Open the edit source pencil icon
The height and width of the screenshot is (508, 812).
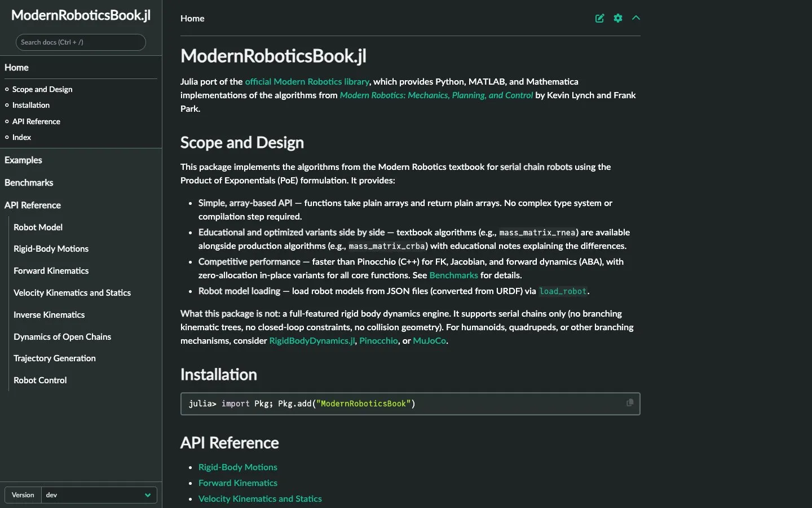pyautogui.click(x=599, y=18)
